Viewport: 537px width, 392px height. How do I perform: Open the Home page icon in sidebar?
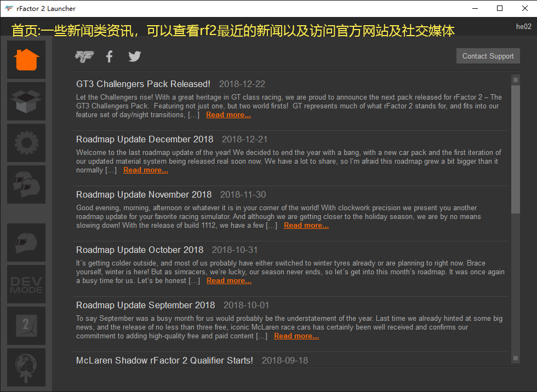click(x=26, y=60)
